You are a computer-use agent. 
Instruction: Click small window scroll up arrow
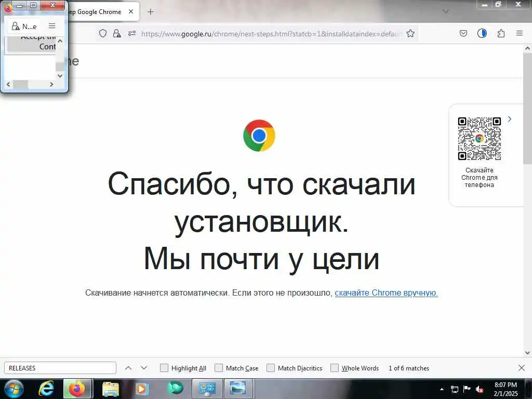click(60, 41)
